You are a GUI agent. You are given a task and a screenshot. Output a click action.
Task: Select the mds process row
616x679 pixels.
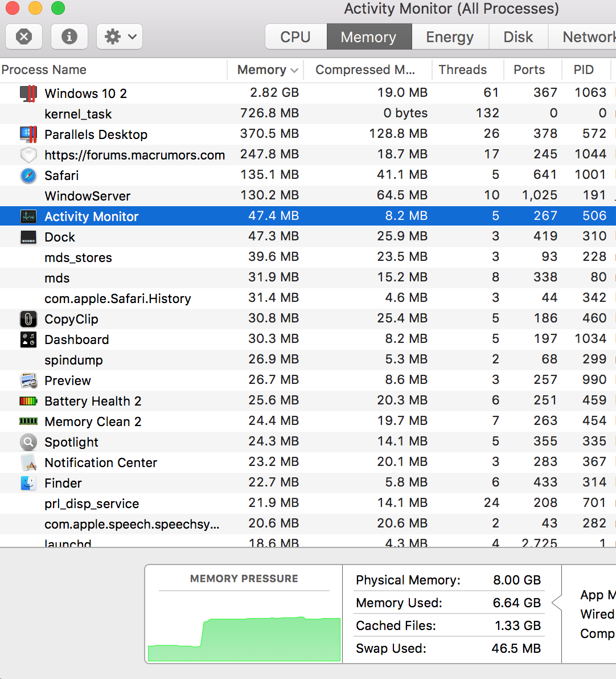coord(308,278)
